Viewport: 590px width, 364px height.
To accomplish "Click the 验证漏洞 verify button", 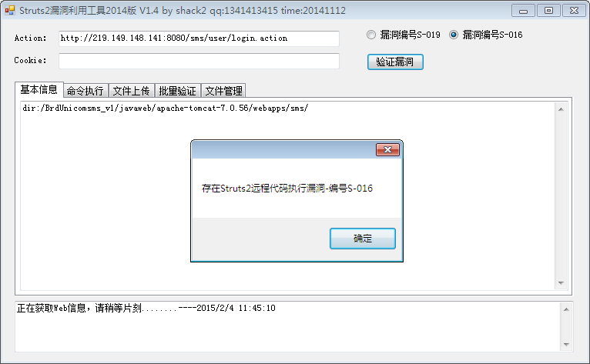I will 395,62.
